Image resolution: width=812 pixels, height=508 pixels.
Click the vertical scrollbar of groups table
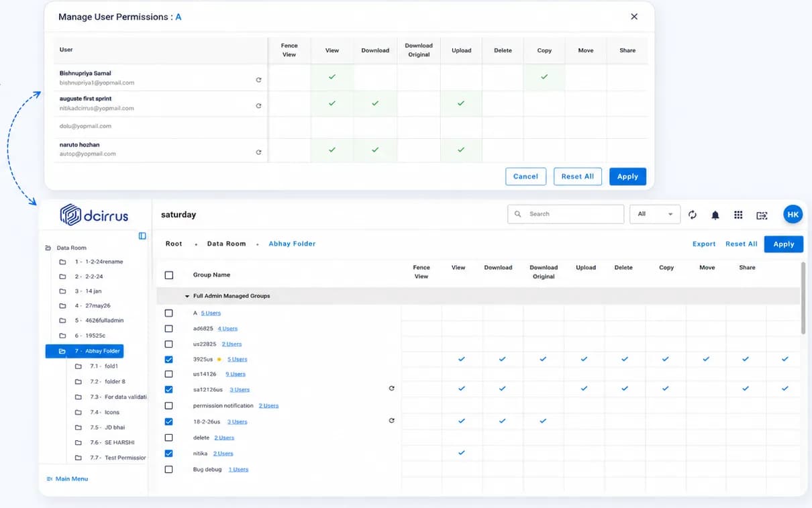pos(803,298)
